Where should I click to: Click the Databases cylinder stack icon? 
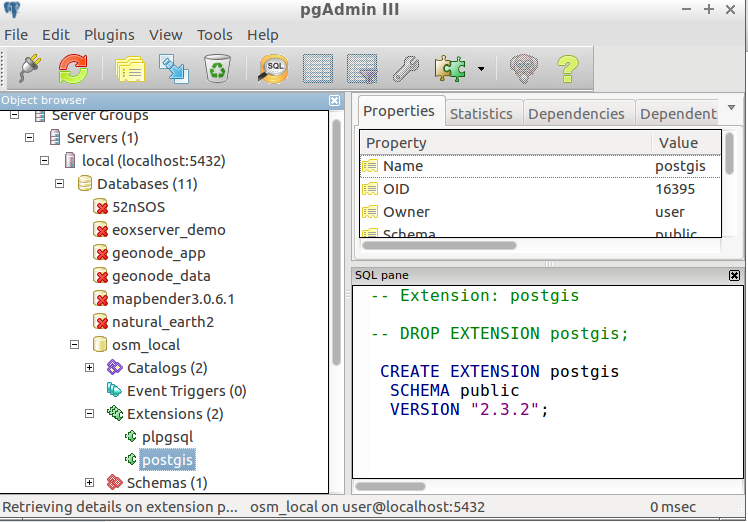tap(85, 184)
